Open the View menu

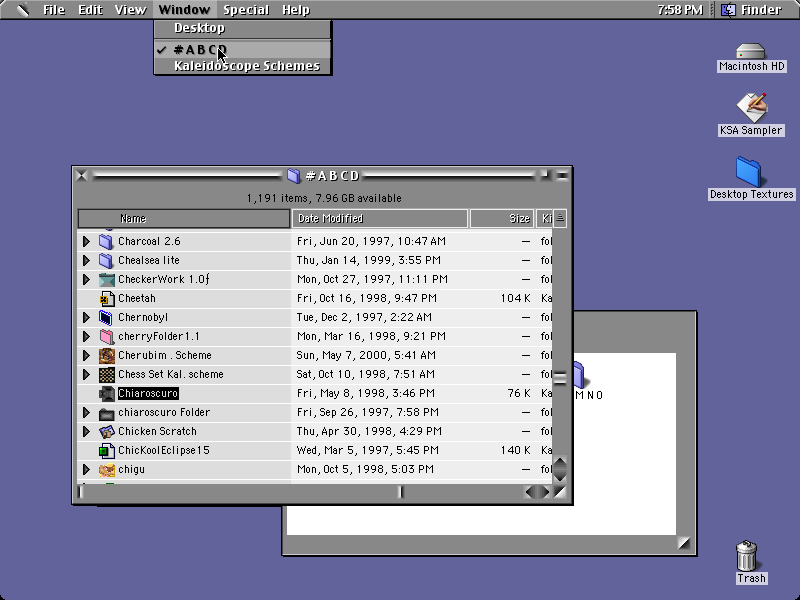click(x=130, y=10)
